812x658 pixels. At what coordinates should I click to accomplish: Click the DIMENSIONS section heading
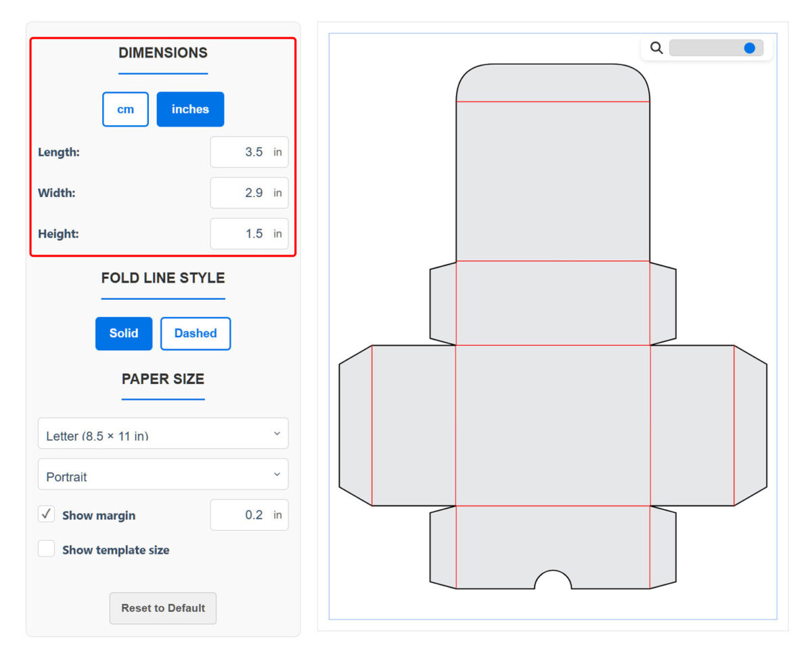[x=163, y=53]
